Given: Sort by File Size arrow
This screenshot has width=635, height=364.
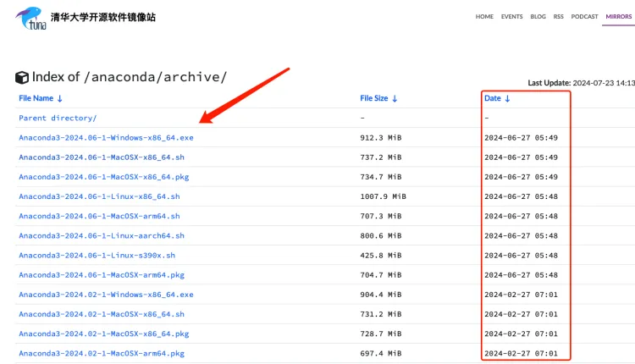Looking at the screenshot, I should point(395,98).
